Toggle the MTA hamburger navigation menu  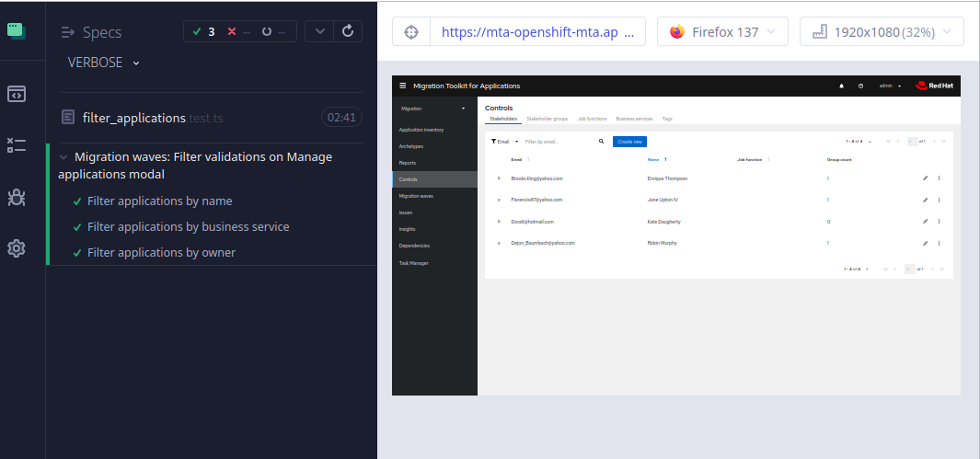pos(402,86)
